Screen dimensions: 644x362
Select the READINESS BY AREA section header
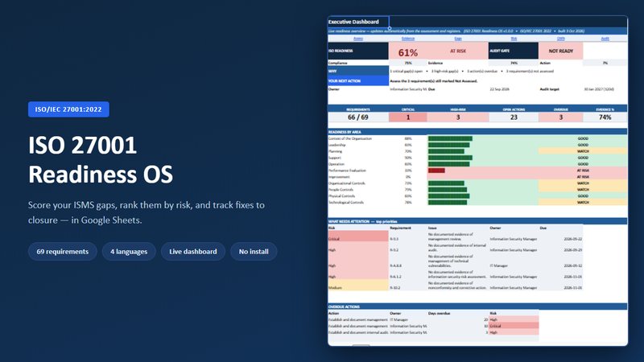click(477, 132)
